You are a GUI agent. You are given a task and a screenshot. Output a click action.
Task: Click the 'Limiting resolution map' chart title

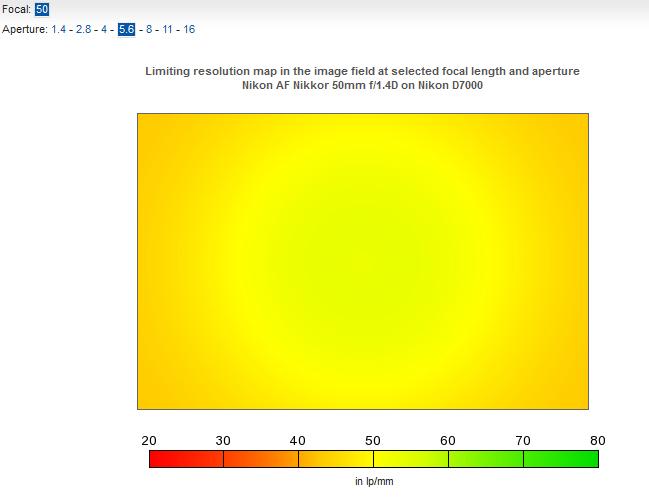pyautogui.click(x=362, y=71)
